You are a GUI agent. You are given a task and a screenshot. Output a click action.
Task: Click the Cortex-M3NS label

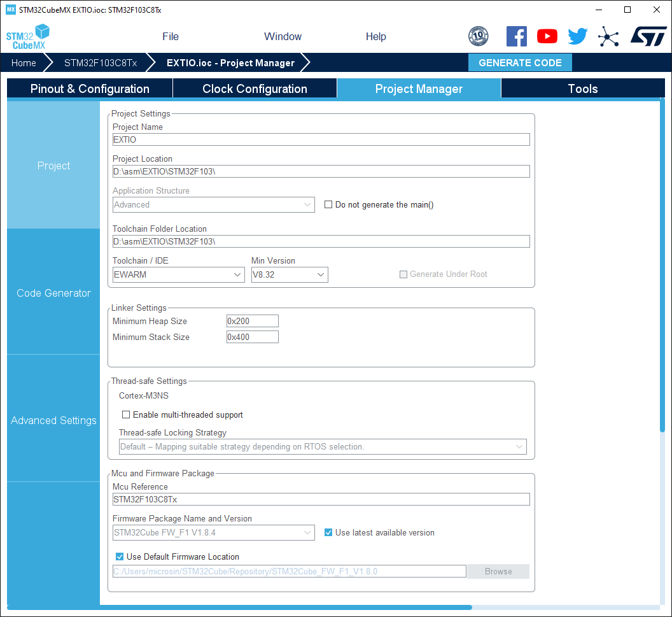(x=144, y=395)
